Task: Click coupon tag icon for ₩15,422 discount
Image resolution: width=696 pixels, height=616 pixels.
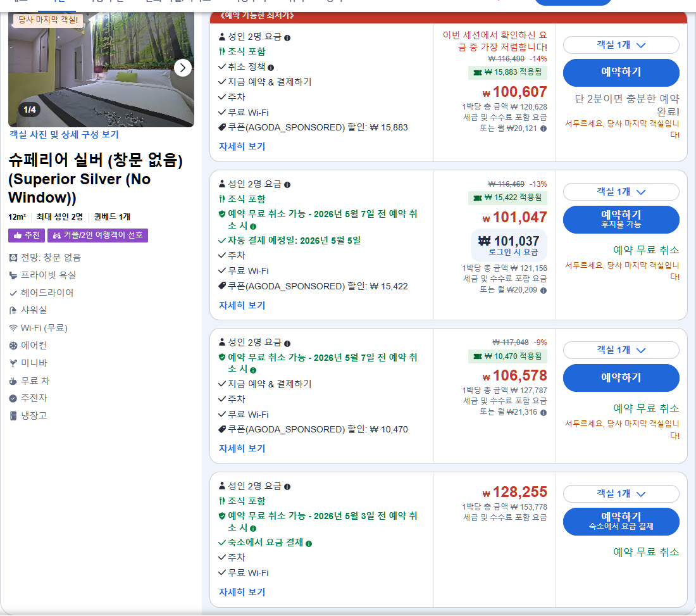Action: [x=222, y=286]
